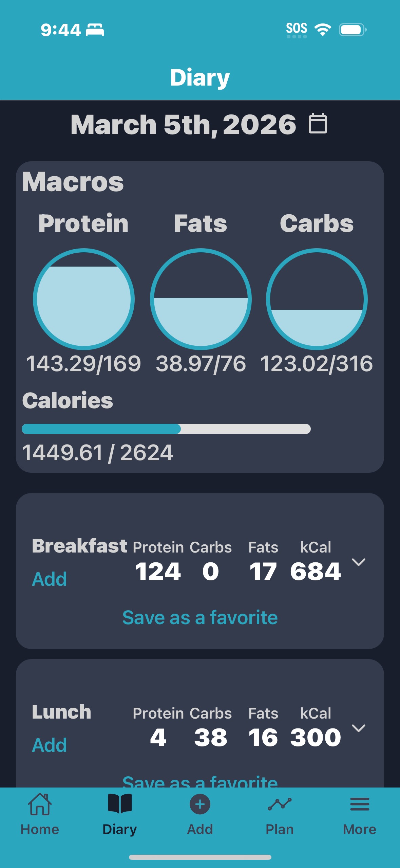Open the calendar date picker icon
Screen dimensions: 400x868
point(318,124)
